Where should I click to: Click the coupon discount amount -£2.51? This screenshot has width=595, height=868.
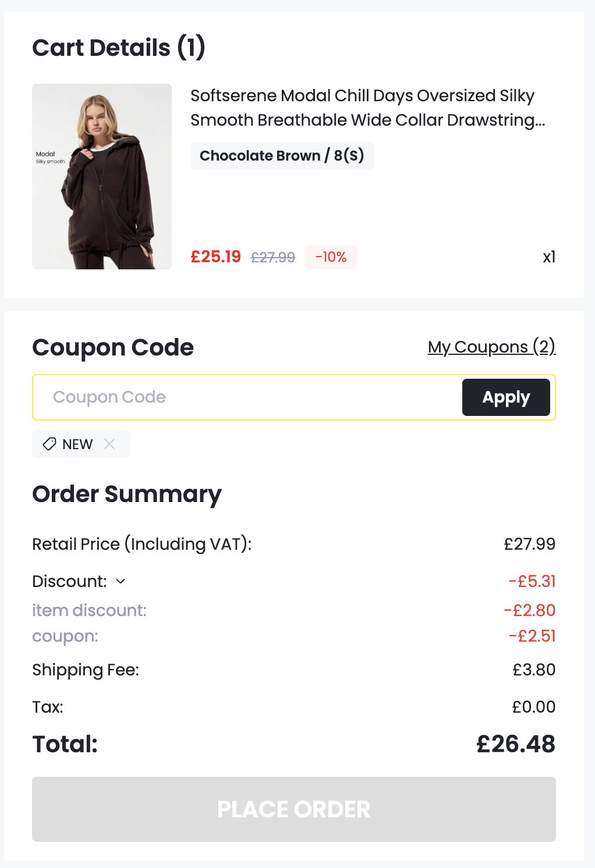(x=532, y=636)
